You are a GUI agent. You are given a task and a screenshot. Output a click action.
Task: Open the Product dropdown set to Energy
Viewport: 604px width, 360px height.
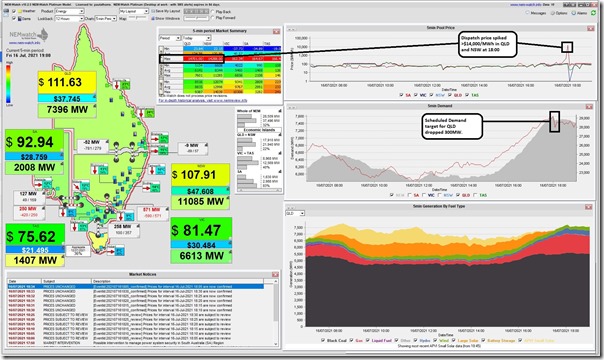[69, 12]
